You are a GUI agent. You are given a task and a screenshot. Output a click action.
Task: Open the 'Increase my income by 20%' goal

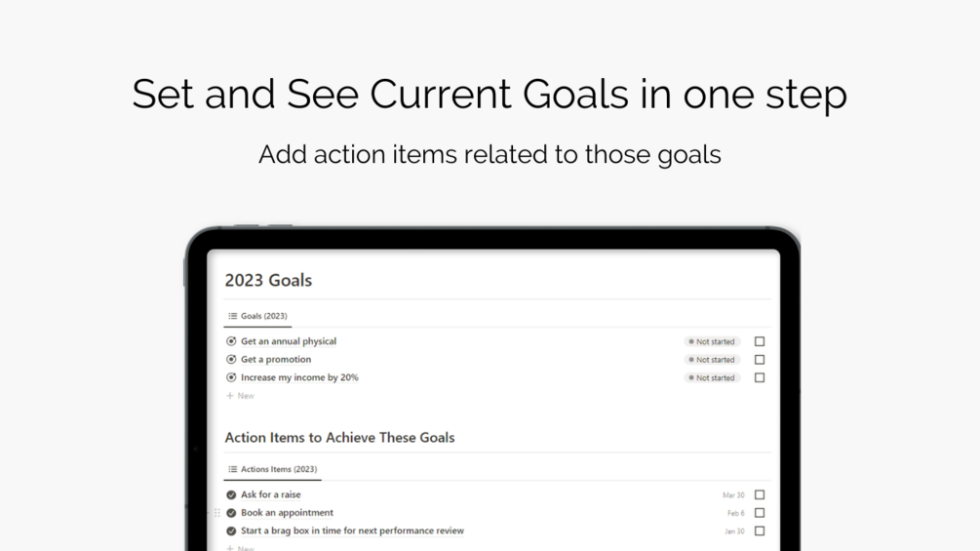[299, 377]
